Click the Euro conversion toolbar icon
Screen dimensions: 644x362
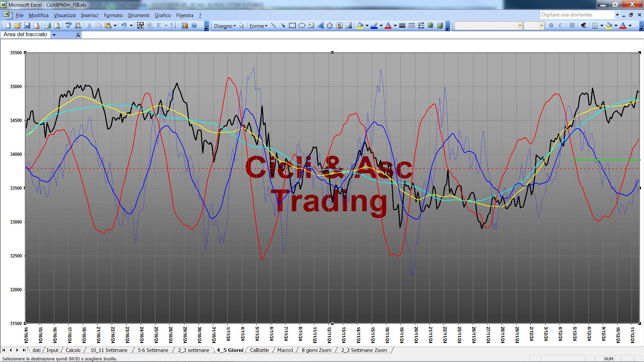tap(141, 25)
